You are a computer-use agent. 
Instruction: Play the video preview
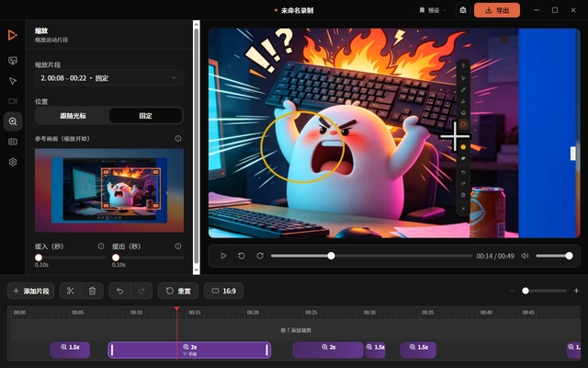223,256
